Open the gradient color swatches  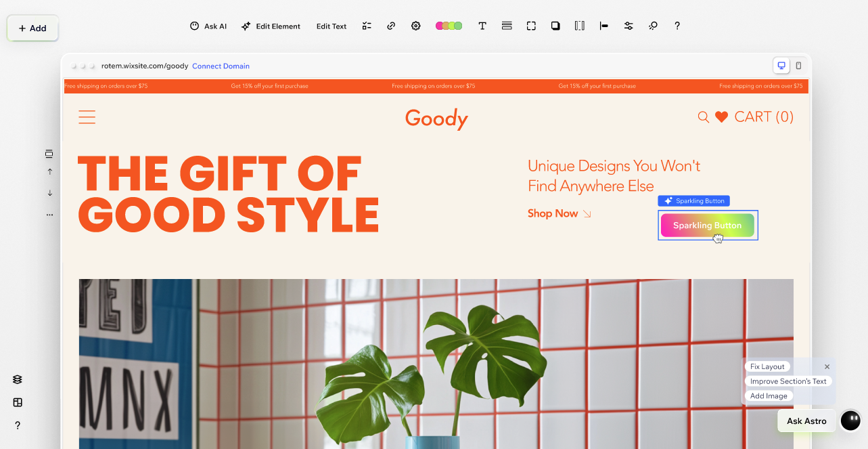coord(449,26)
